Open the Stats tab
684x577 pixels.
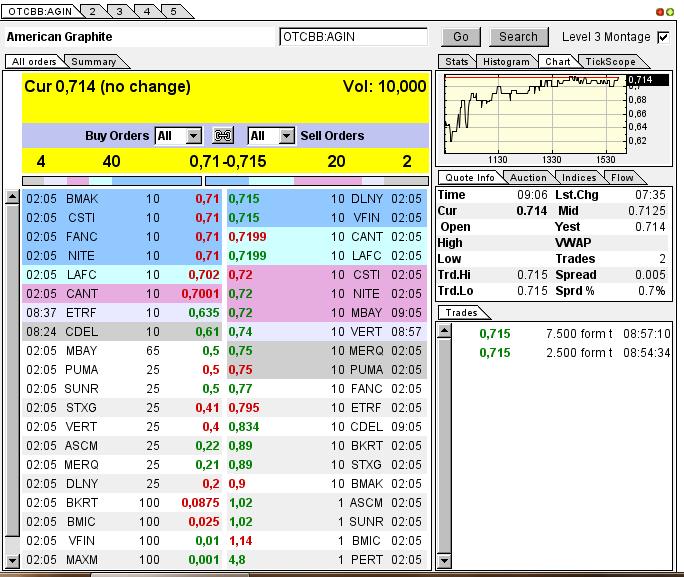click(x=456, y=62)
